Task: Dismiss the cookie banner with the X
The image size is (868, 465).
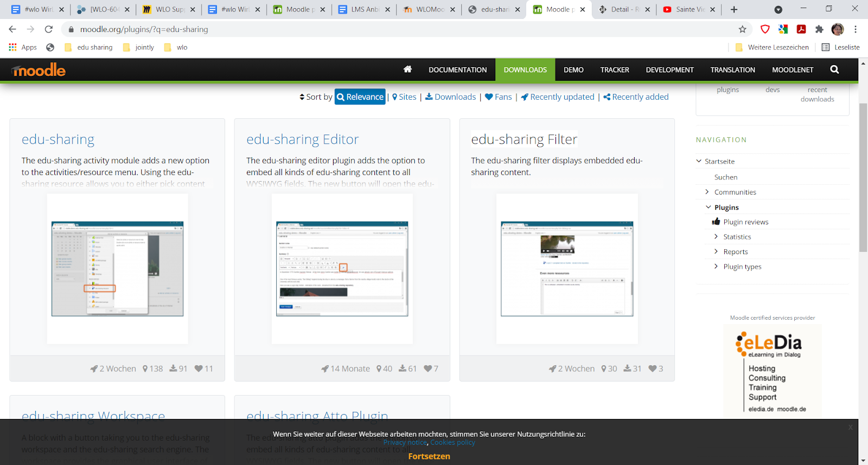Action: click(x=850, y=428)
